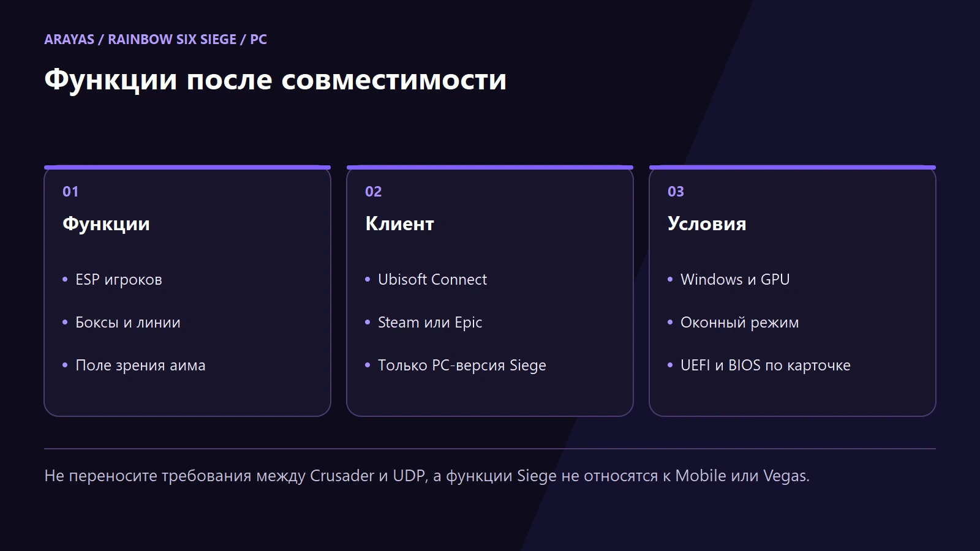Select the 01 card number label

[70, 192]
